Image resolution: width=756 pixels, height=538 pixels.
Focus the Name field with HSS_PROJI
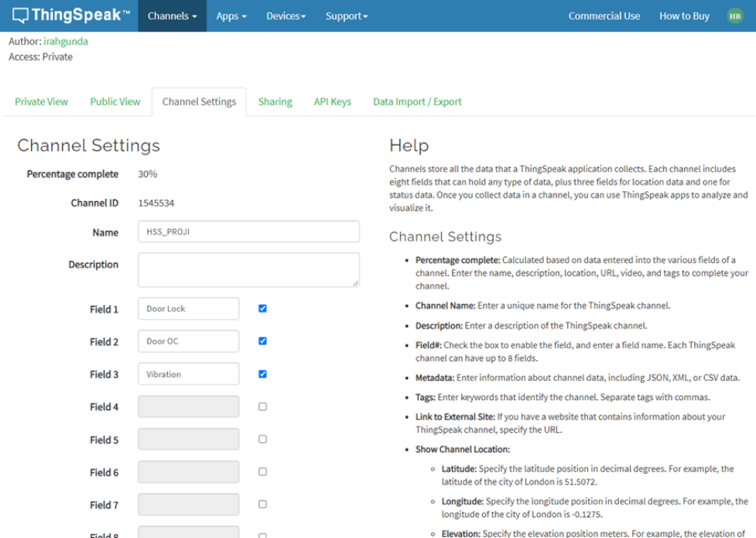(248, 231)
